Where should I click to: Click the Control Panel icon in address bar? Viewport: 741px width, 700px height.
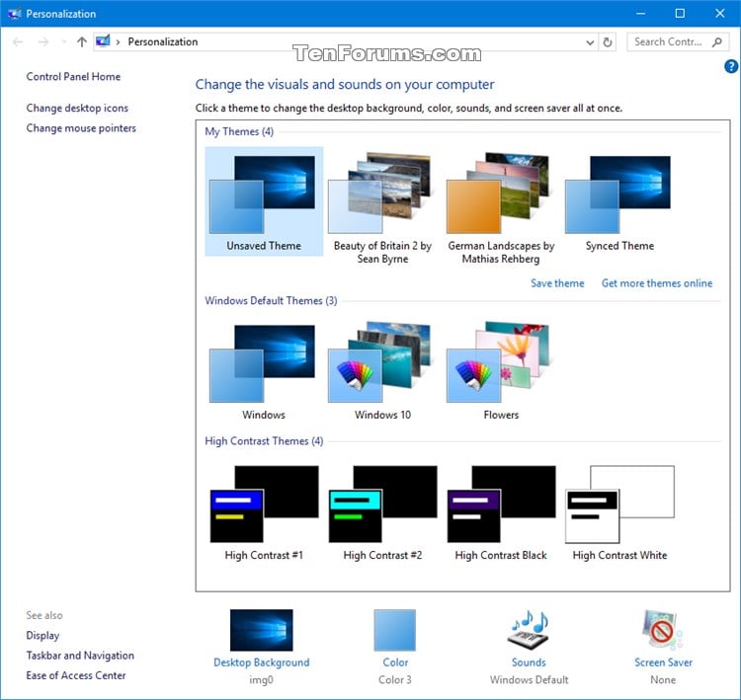coord(103,41)
